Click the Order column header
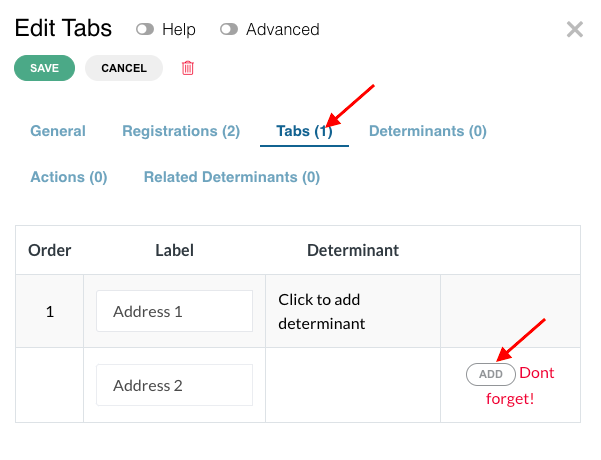Screen dimensions: 601x460 49,250
